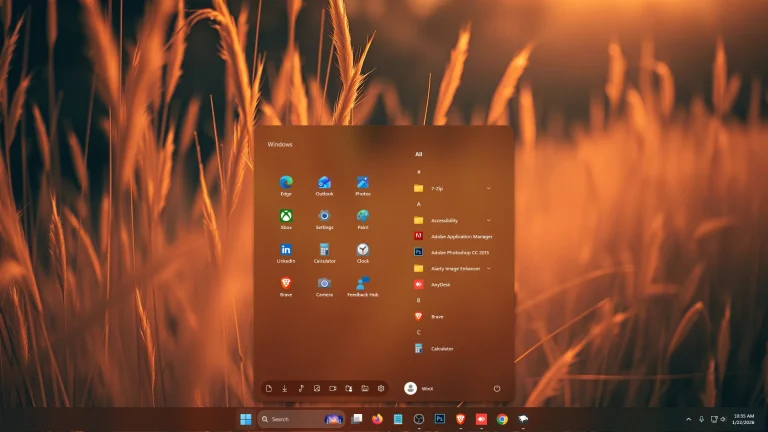768x432 pixels.
Task: Launch Outlook from pinned apps
Action: (x=324, y=186)
